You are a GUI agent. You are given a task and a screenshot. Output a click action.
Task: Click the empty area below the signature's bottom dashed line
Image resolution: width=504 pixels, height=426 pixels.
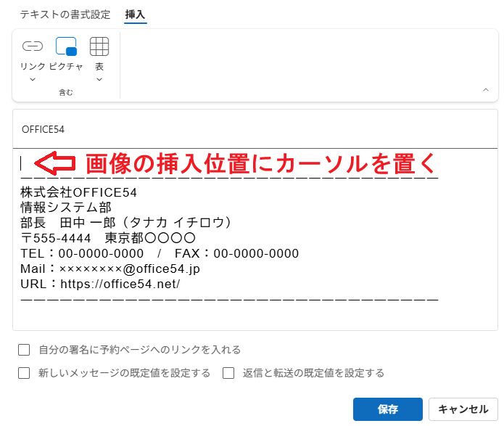coord(255,316)
